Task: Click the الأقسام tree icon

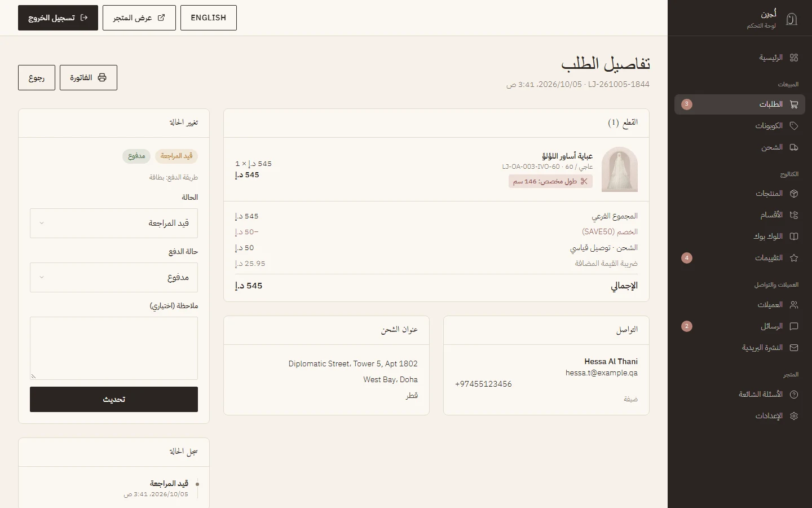Action: pos(794,215)
